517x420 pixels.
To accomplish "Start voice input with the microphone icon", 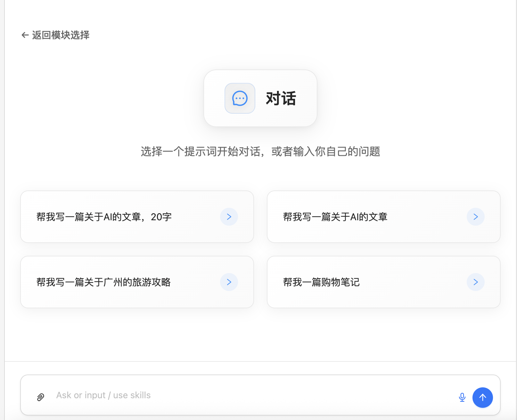I will (462, 397).
